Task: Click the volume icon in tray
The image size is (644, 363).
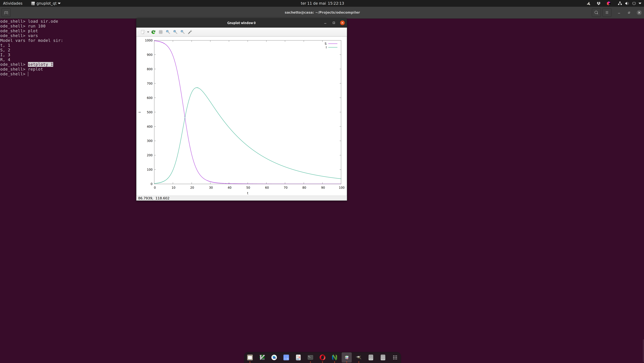Action: click(627, 3)
